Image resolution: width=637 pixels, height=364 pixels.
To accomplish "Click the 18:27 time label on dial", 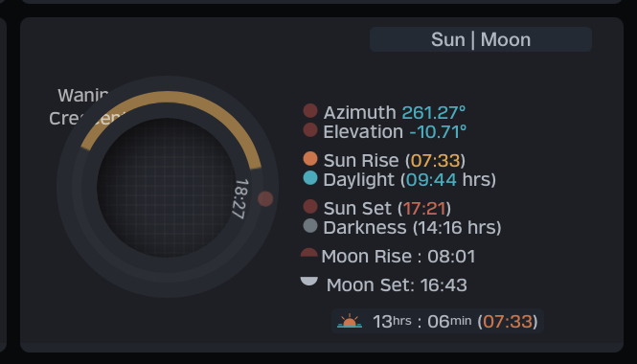I will (240, 199).
